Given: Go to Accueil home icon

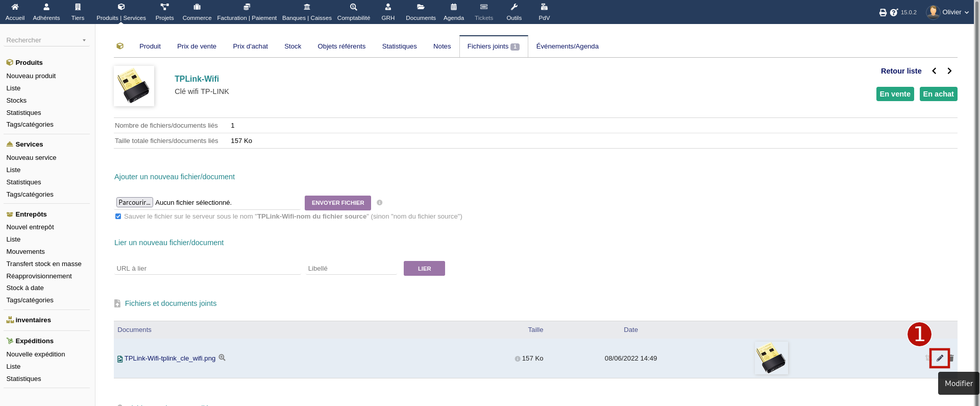Looking at the screenshot, I should (x=15, y=7).
